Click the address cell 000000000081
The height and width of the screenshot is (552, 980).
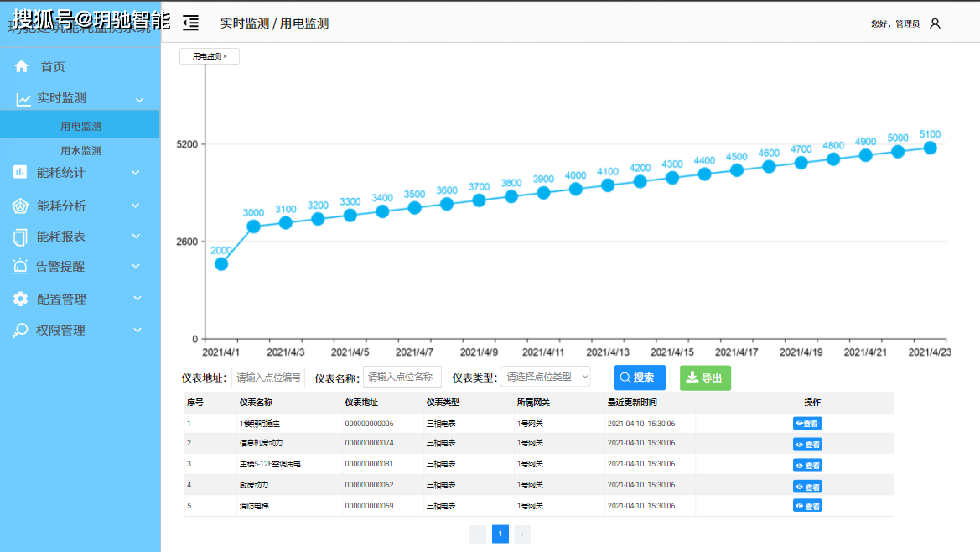pyautogui.click(x=370, y=465)
